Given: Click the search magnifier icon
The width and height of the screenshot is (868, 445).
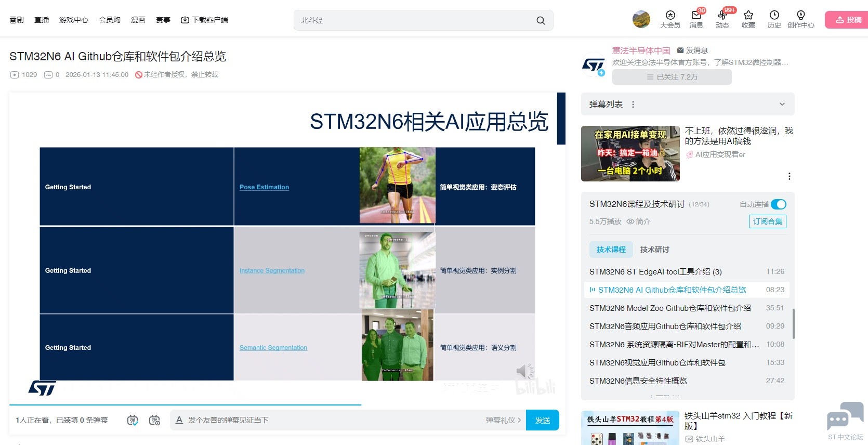Looking at the screenshot, I should tap(541, 20).
